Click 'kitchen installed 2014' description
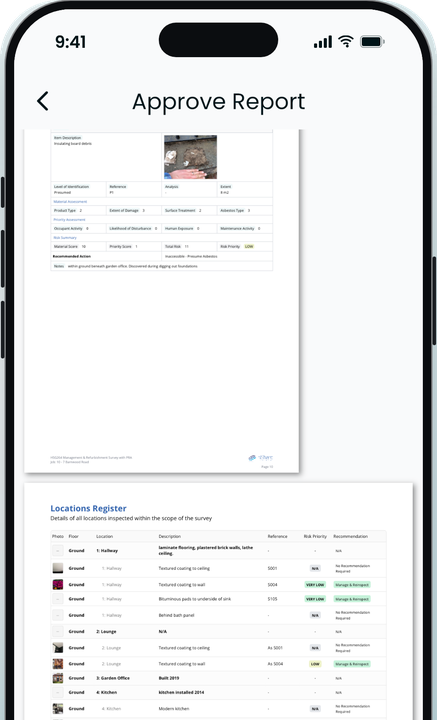Screen dimensions: 437x720 point(181,692)
